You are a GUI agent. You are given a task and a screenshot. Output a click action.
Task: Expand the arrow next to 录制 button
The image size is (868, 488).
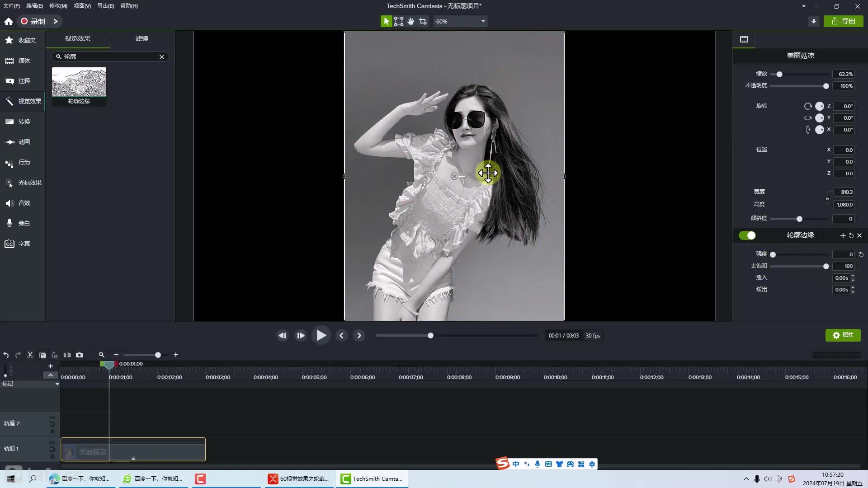[56, 21]
